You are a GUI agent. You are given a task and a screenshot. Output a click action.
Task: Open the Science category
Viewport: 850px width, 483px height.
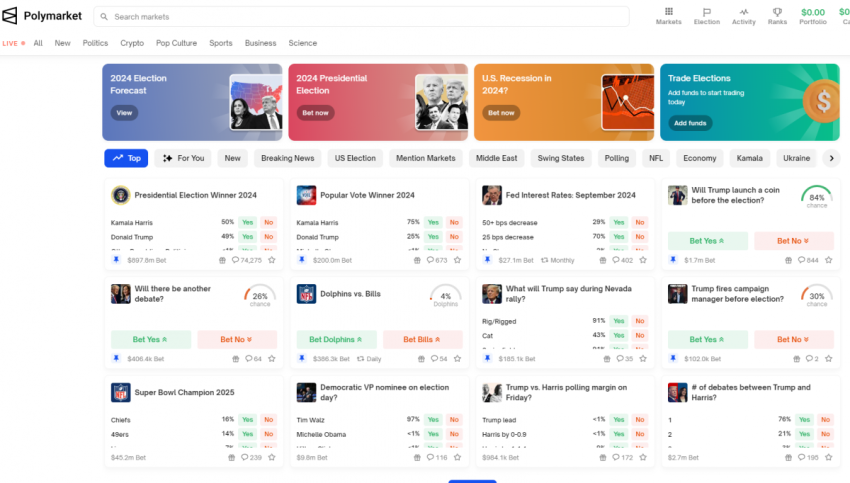(x=302, y=43)
